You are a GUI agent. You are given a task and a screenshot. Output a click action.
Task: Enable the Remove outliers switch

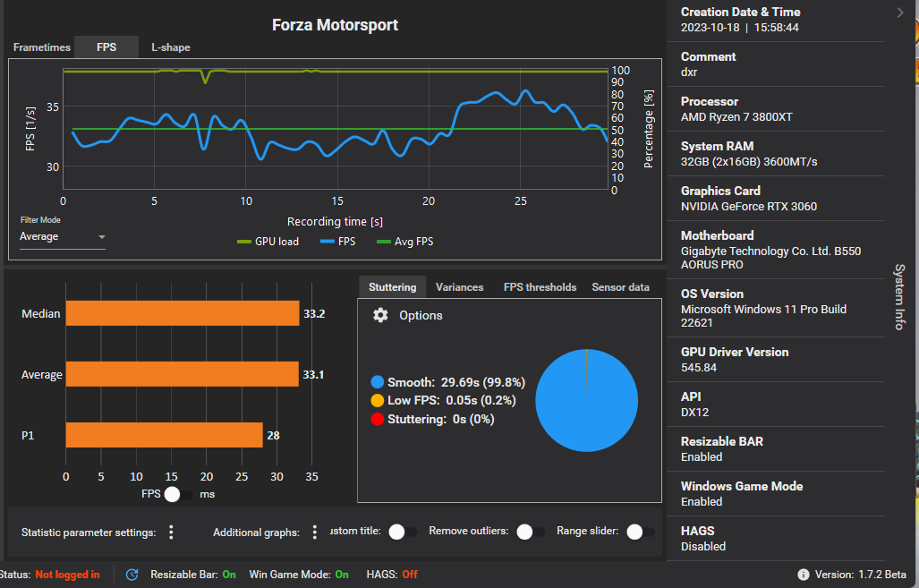tap(531, 532)
